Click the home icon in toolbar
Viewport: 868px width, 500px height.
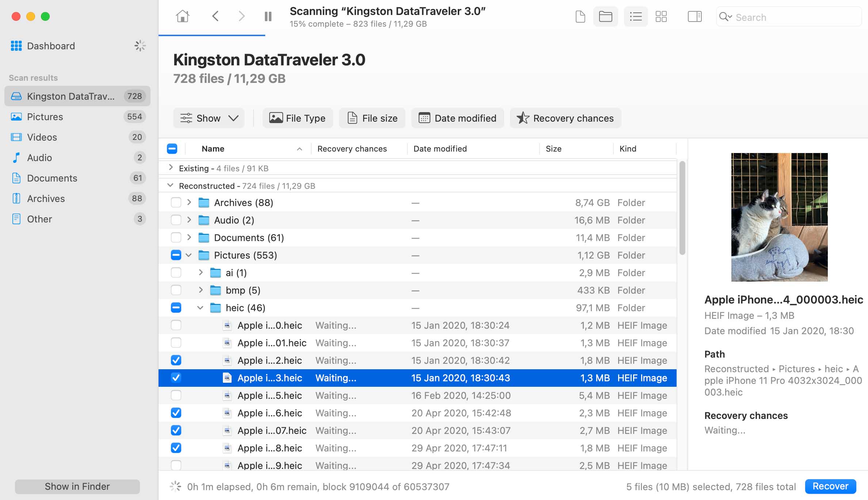click(182, 16)
